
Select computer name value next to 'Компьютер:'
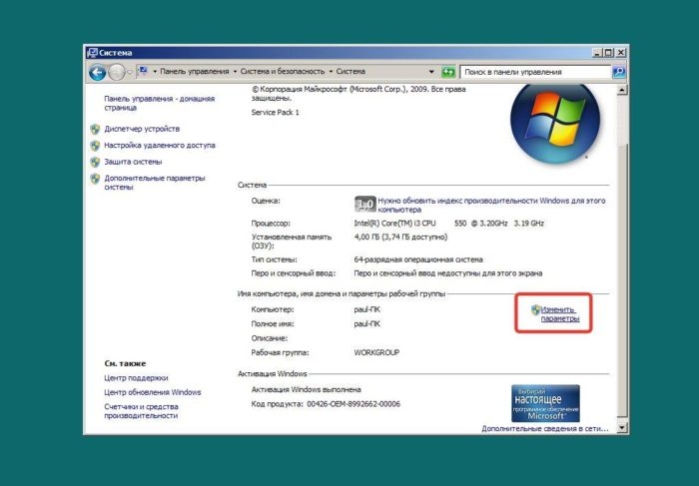[367, 309]
